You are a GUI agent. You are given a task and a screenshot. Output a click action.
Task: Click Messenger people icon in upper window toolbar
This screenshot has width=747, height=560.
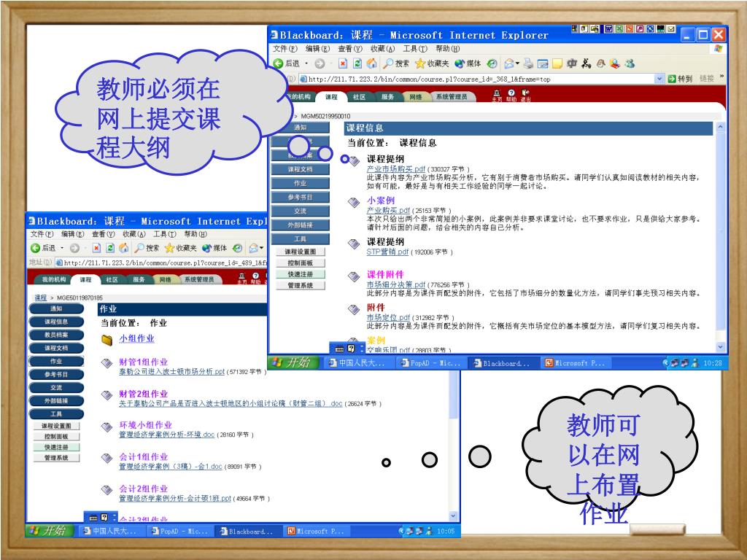point(630,63)
